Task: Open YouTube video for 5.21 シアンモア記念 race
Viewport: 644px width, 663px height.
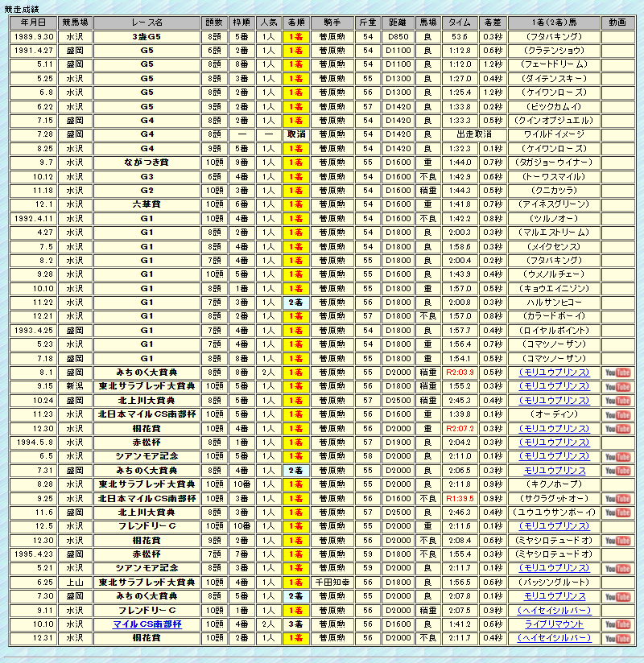Action: point(617,568)
